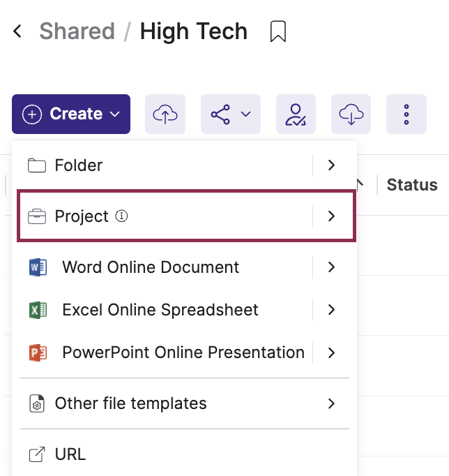This screenshot has width=449, height=476.
Task: Toggle the Create dropdown chevron
Action: pos(114,114)
